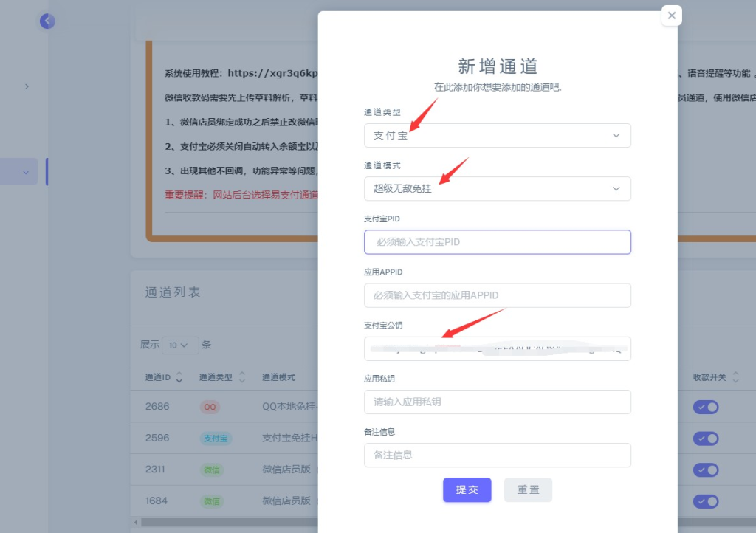Click the 支付宝 tag in row 2596

coord(216,438)
